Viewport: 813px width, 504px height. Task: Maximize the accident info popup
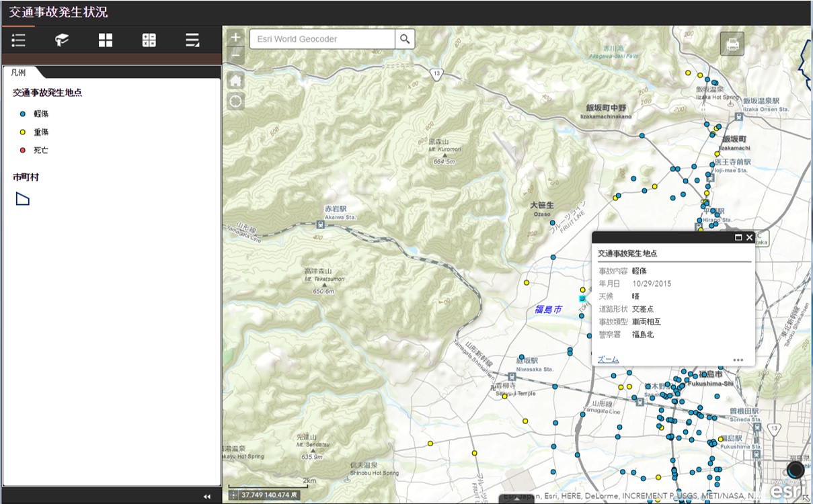738,238
